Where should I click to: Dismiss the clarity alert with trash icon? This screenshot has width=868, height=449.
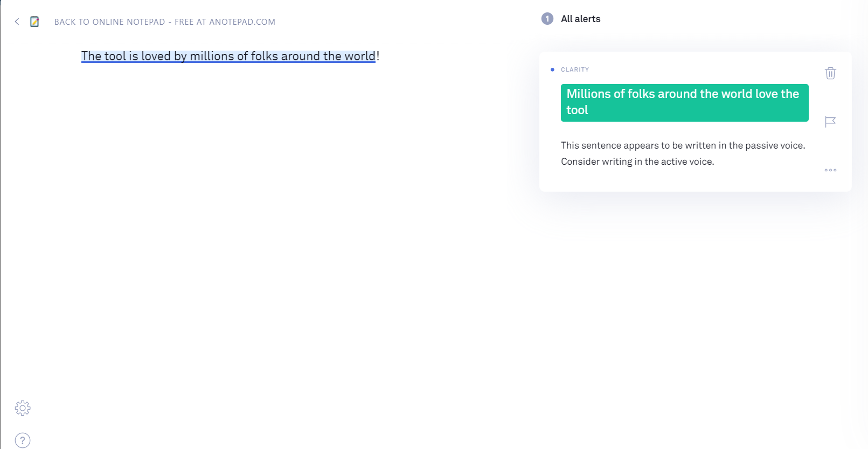coord(830,73)
